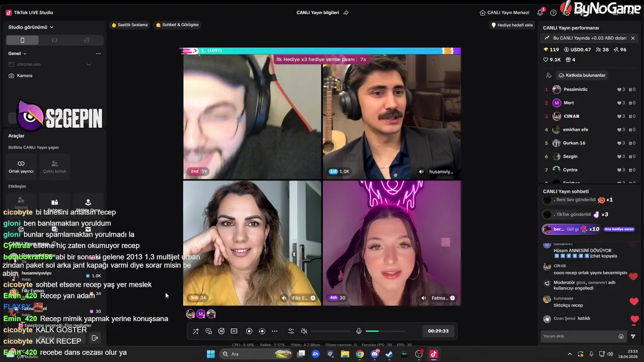The image size is (644, 362).
Task: Open the Windows Start menu
Action: pyautogui.click(x=211, y=354)
